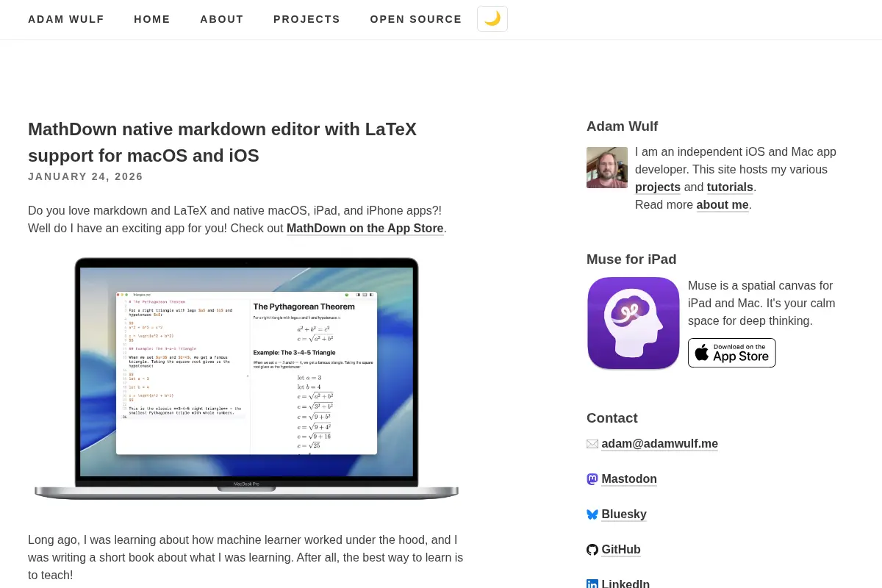Open the MathDown article title
Viewport: 882px width, 588px height.
[x=222, y=142]
